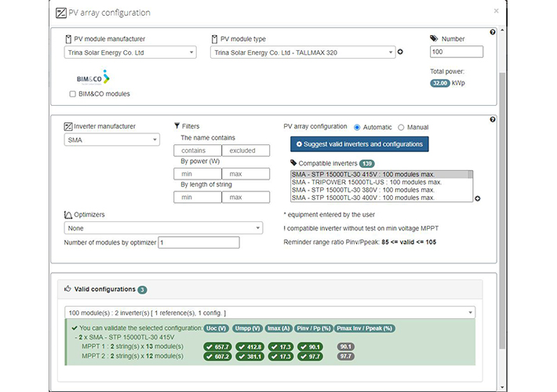
Task: Click the 607.2 Uoc value for MPPT 2
Action: click(x=217, y=357)
